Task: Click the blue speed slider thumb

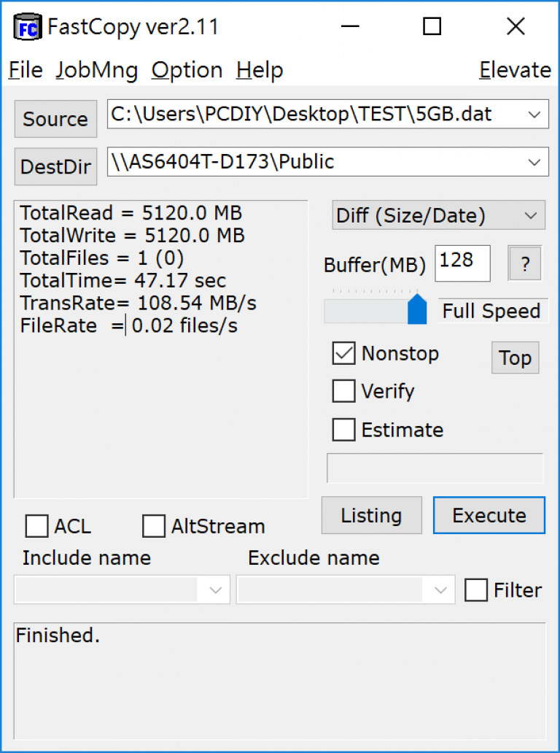Action: (417, 309)
